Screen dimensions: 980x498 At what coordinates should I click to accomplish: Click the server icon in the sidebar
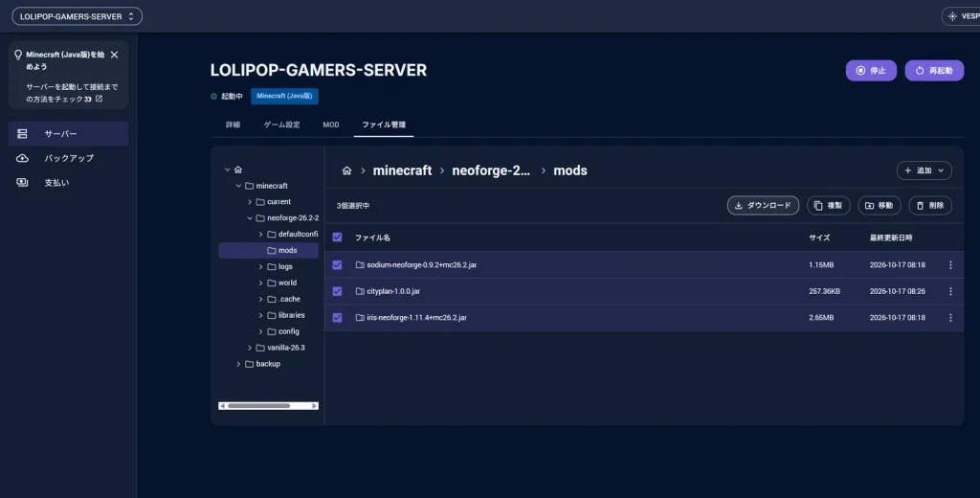click(x=23, y=134)
